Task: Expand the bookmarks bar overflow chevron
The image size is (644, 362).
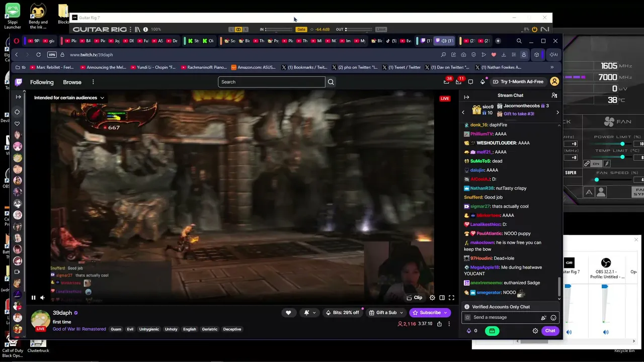Action: pos(552,67)
